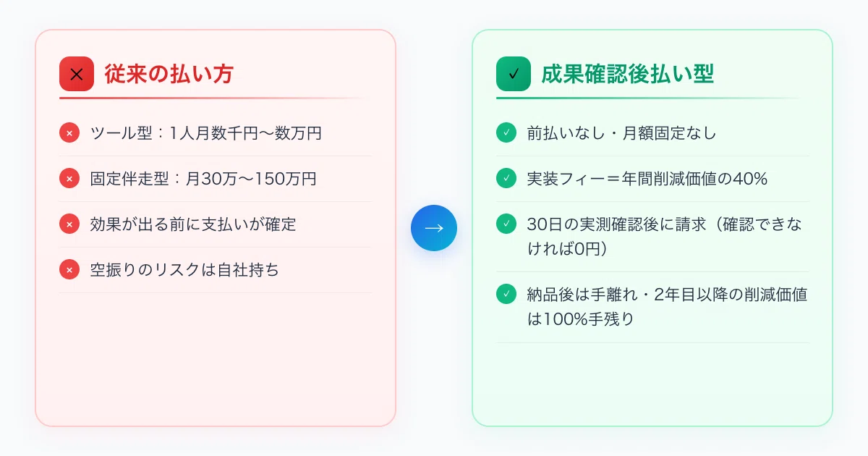
Task: Select the 従来の払い方 heading text
Action: tap(169, 74)
